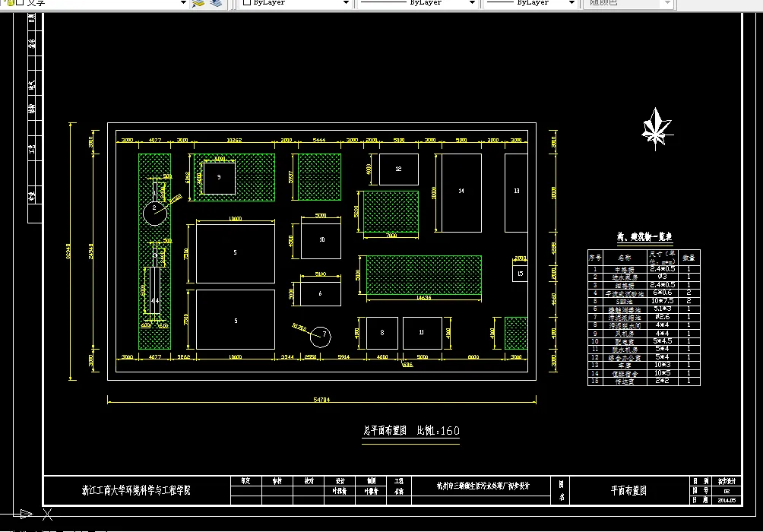Select the dimension text 10262

click(234, 140)
